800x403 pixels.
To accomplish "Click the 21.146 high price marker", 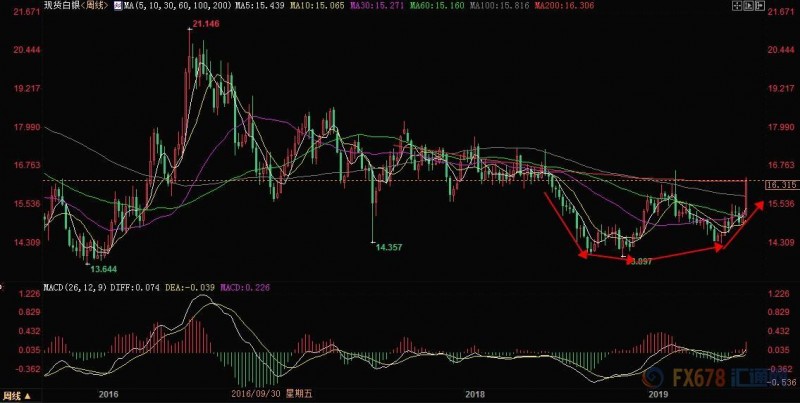I will coord(207,23).
